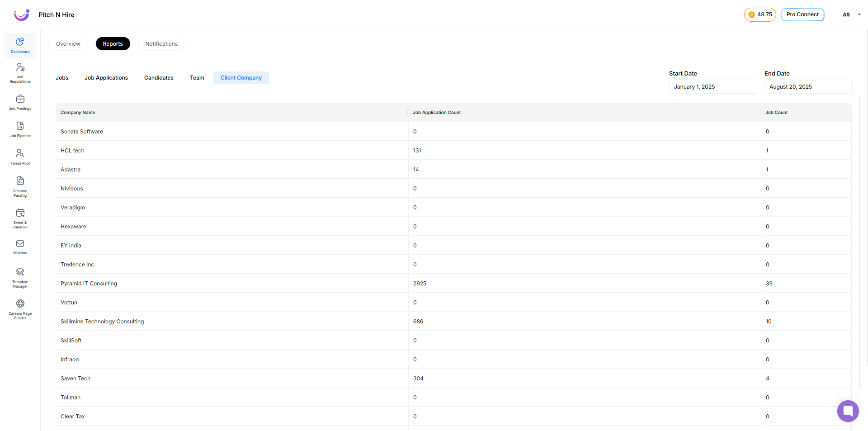Click the Veradigm company name

pyautogui.click(x=73, y=208)
